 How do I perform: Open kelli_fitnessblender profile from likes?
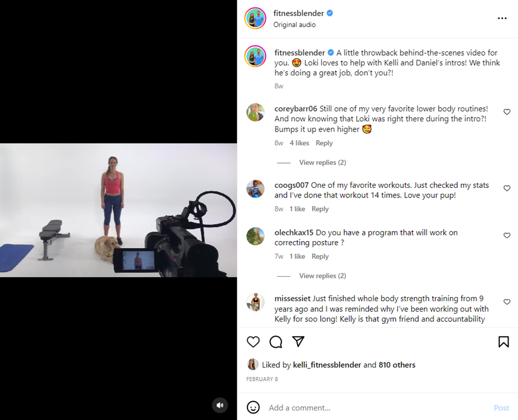[x=327, y=365]
